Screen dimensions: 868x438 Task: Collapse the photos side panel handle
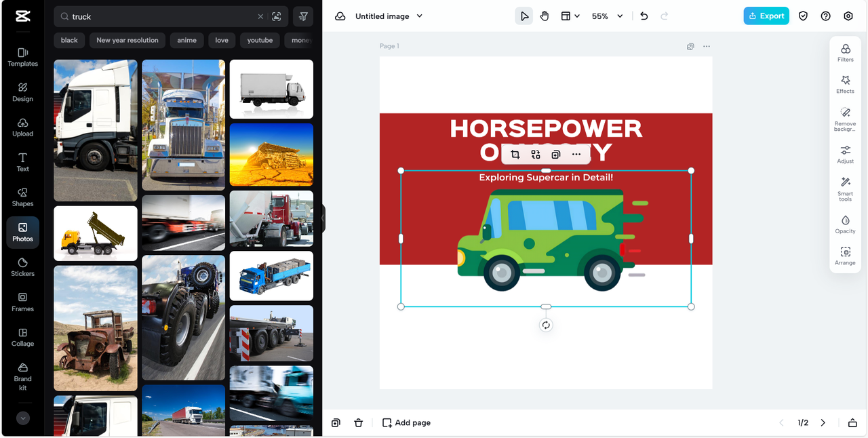pyautogui.click(x=323, y=219)
